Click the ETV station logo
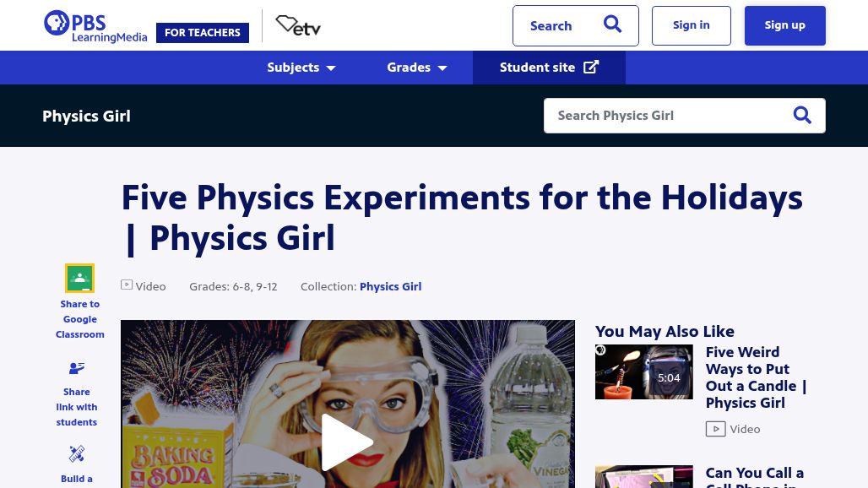Screen dimensions: 868x488 point(298,26)
